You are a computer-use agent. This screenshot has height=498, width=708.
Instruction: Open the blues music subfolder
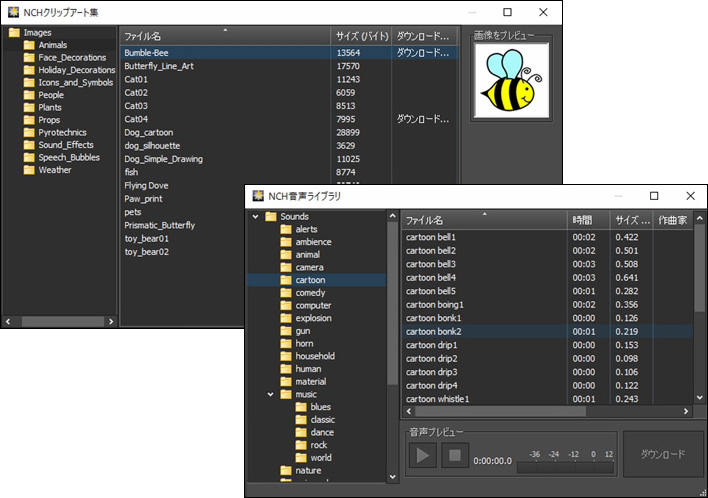[320, 407]
